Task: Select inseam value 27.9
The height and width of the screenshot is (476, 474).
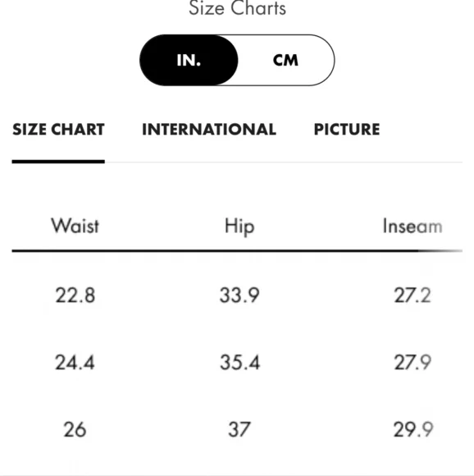Action: click(412, 363)
